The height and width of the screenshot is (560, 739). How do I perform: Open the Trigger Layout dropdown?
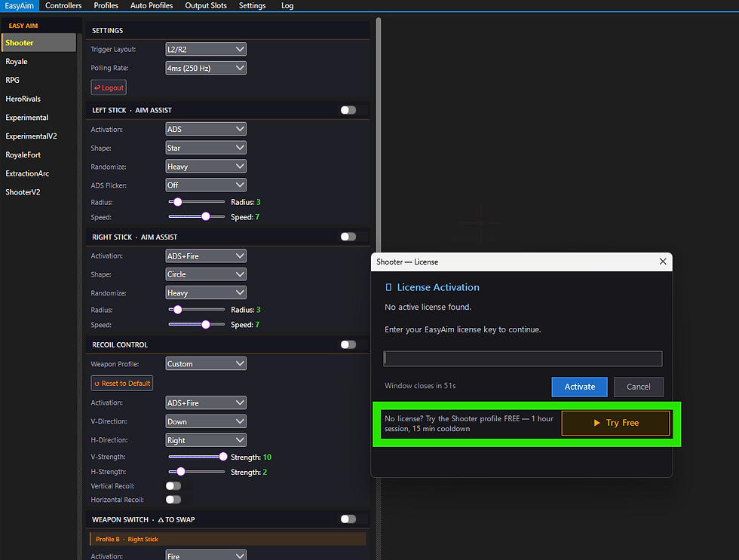pos(205,49)
